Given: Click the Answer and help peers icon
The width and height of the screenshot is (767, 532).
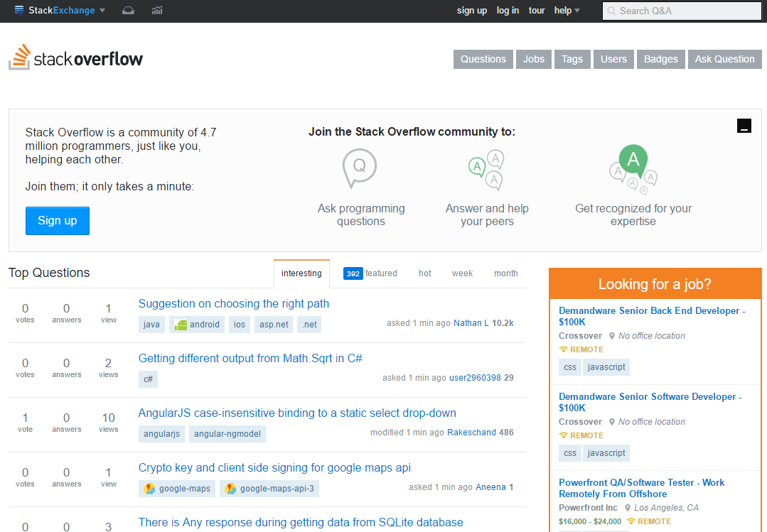Looking at the screenshot, I should [486, 170].
